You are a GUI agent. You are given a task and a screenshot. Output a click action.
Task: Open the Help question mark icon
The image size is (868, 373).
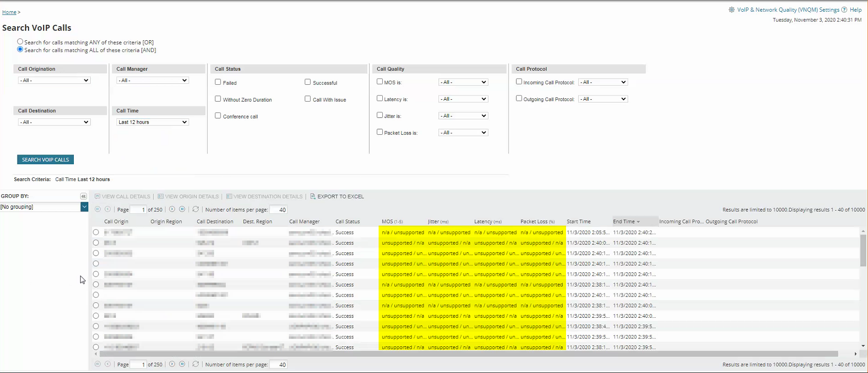click(x=844, y=10)
